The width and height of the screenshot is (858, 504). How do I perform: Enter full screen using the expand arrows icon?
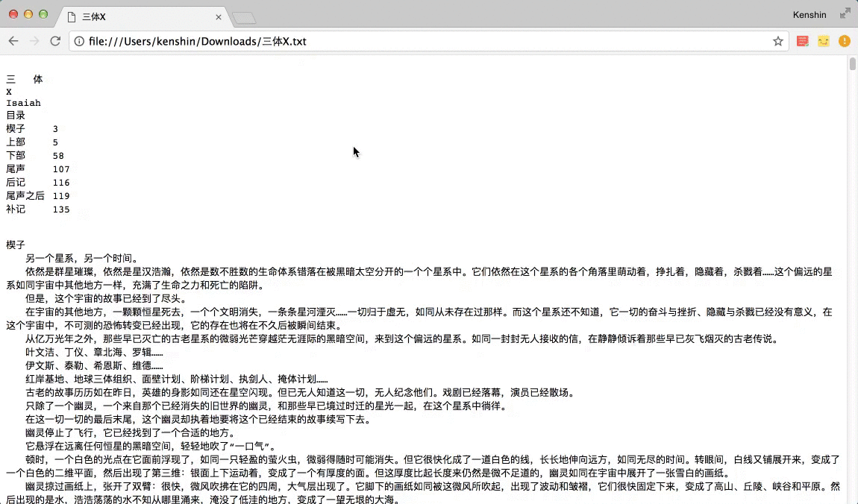(x=845, y=13)
